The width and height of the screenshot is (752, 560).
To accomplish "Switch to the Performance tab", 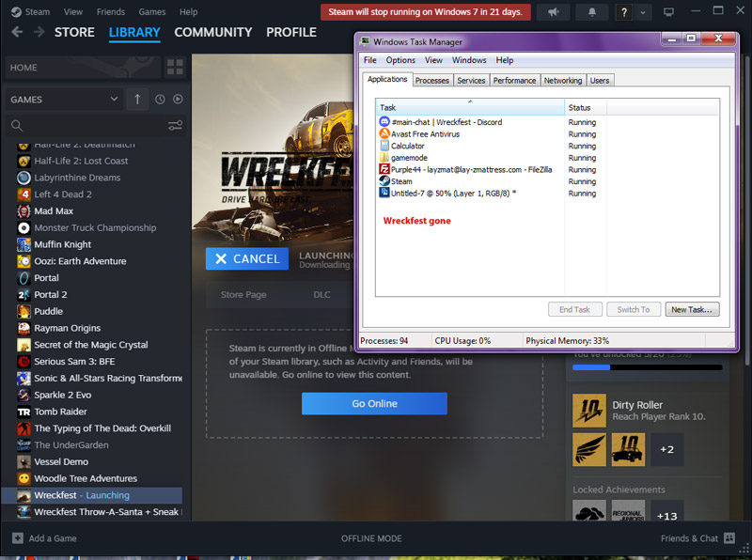I will click(x=514, y=80).
